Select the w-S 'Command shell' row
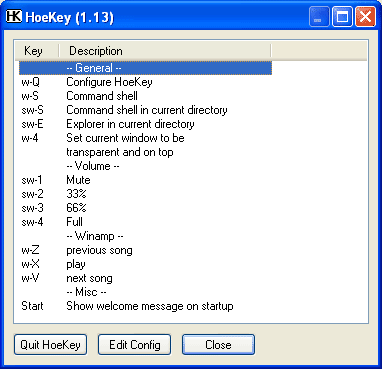Image resolution: width=382 pixels, height=369 pixels. [146, 96]
